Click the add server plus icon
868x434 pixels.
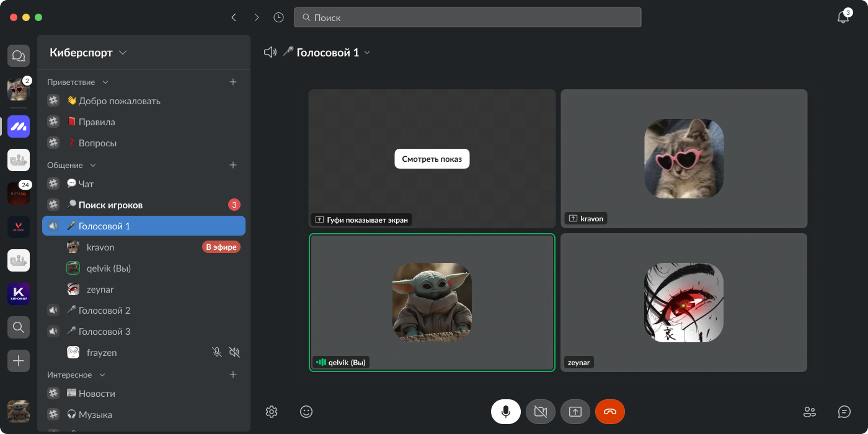19,361
